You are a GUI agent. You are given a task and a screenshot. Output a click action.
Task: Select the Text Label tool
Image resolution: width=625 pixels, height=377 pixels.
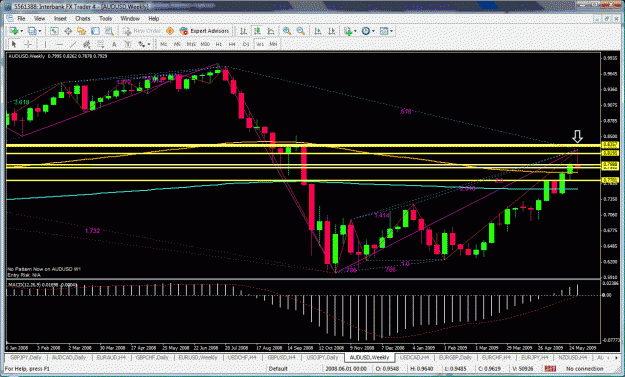[128, 44]
